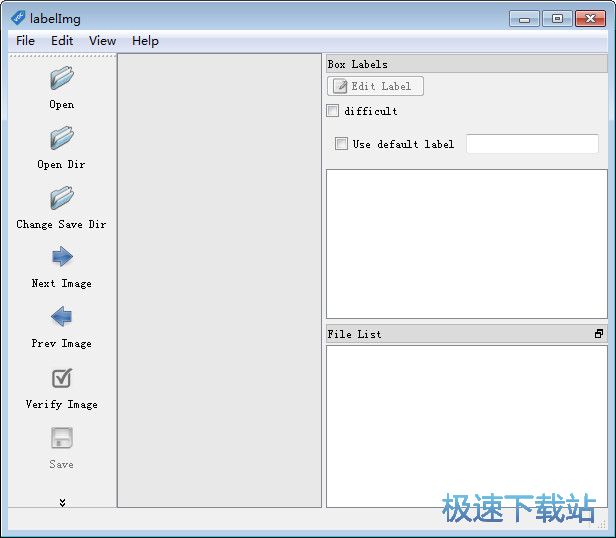This screenshot has height=538, width=616.
Task: Click the Open file folder icon
Action: point(62,78)
